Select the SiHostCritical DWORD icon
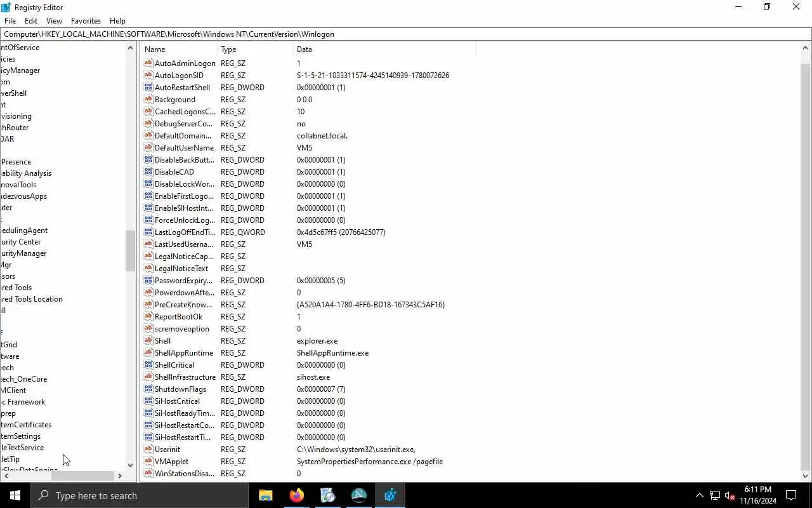The height and width of the screenshot is (508, 812). point(148,401)
